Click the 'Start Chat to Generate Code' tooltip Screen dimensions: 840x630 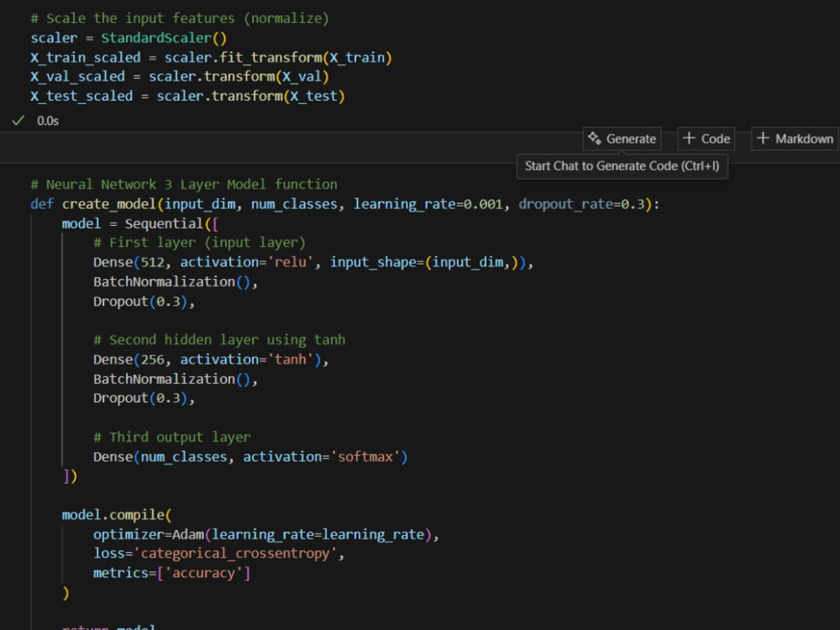pyautogui.click(x=622, y=166)
